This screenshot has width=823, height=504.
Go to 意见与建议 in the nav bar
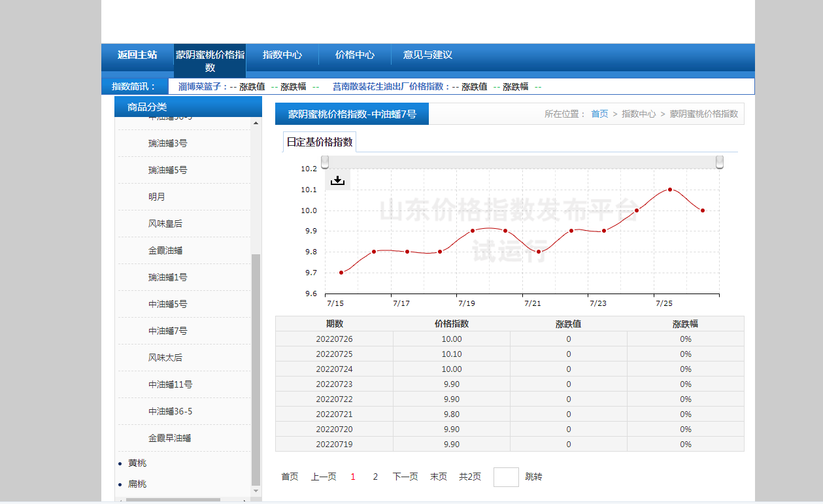tap(428, 55)
